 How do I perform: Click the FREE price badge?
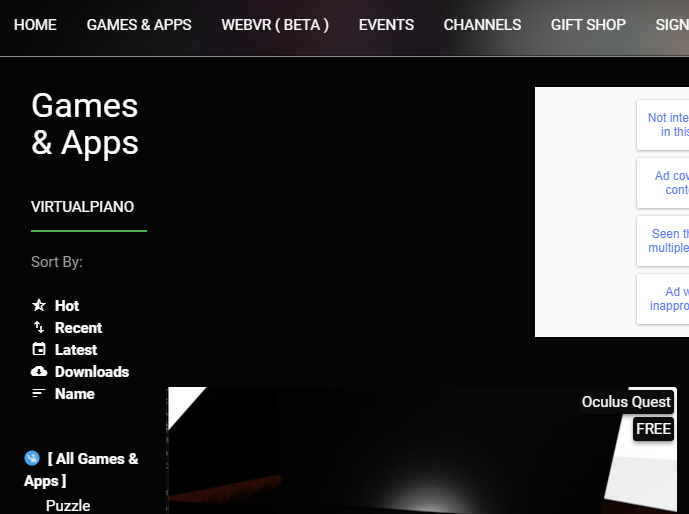point(653,429)
